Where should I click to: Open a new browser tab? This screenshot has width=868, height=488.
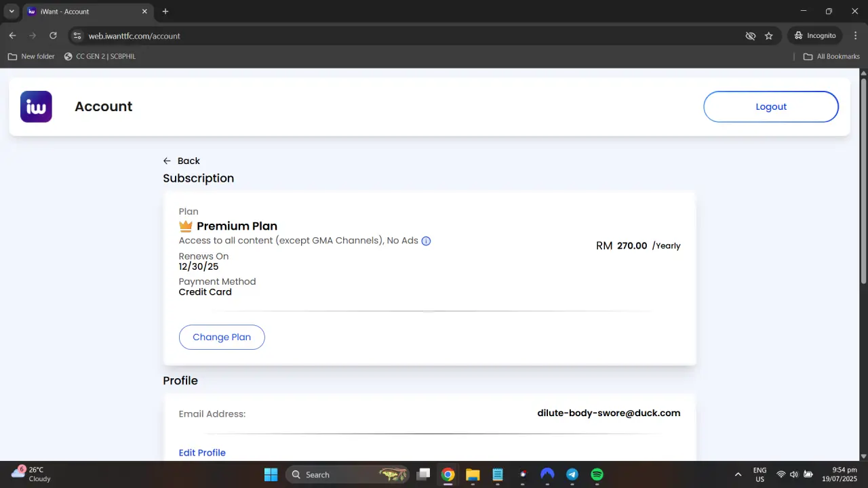pyautogui.click(x=165, y=12)
